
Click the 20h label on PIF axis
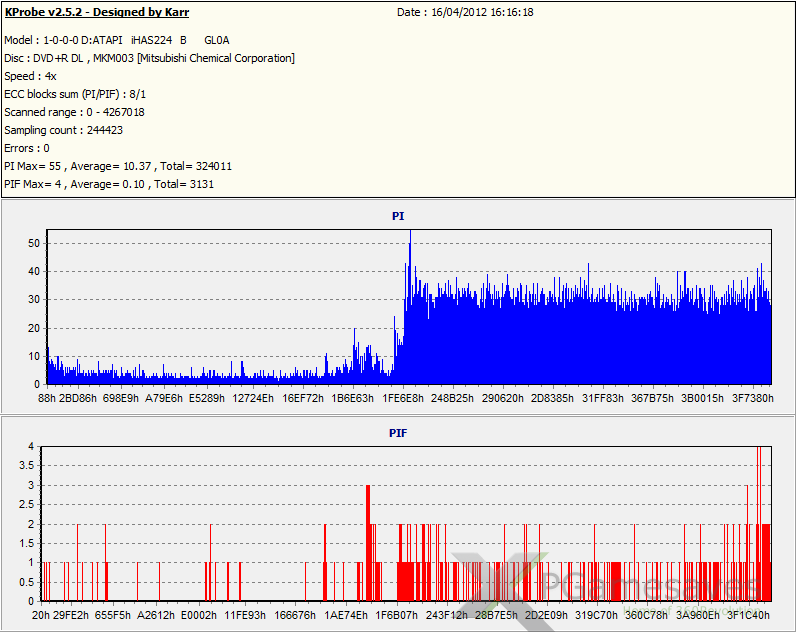[40, 615]
